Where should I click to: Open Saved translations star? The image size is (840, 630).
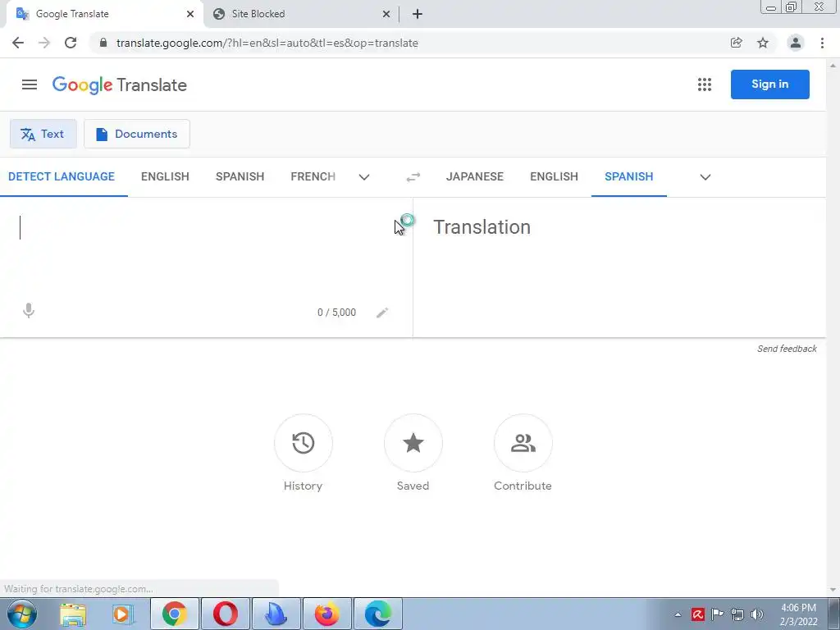(413, 443)
